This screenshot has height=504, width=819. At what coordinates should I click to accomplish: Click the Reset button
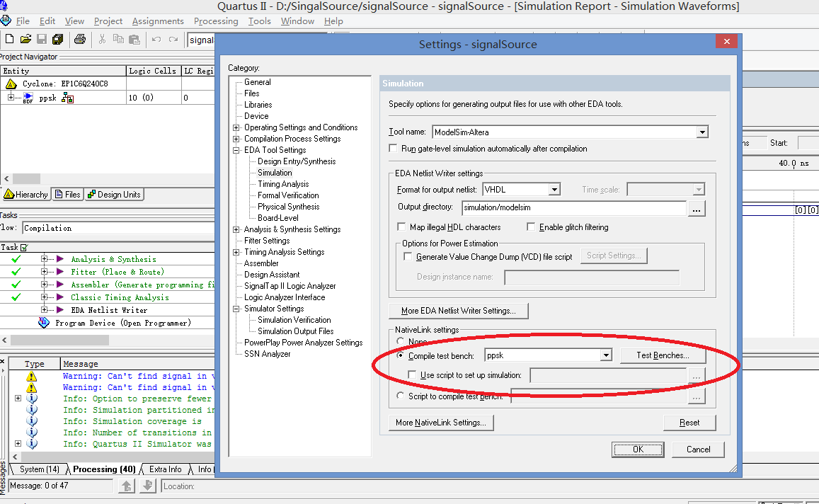[x=689, y=422]
